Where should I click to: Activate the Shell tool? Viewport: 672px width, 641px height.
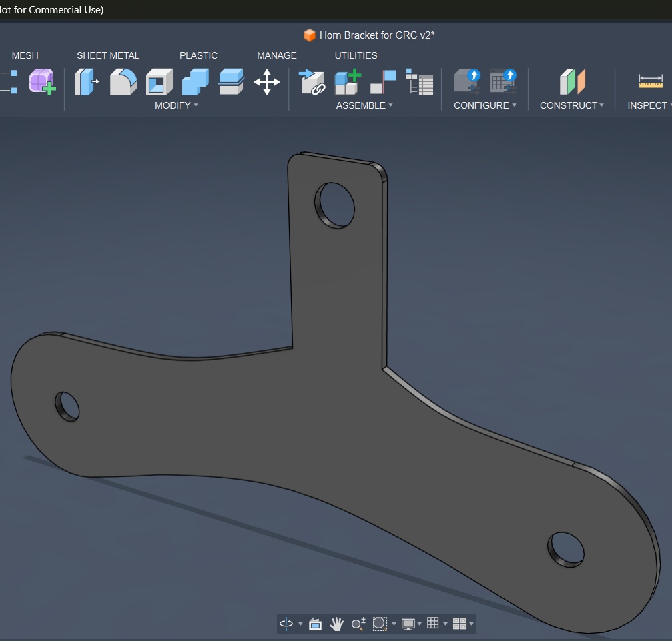[159, 82]
